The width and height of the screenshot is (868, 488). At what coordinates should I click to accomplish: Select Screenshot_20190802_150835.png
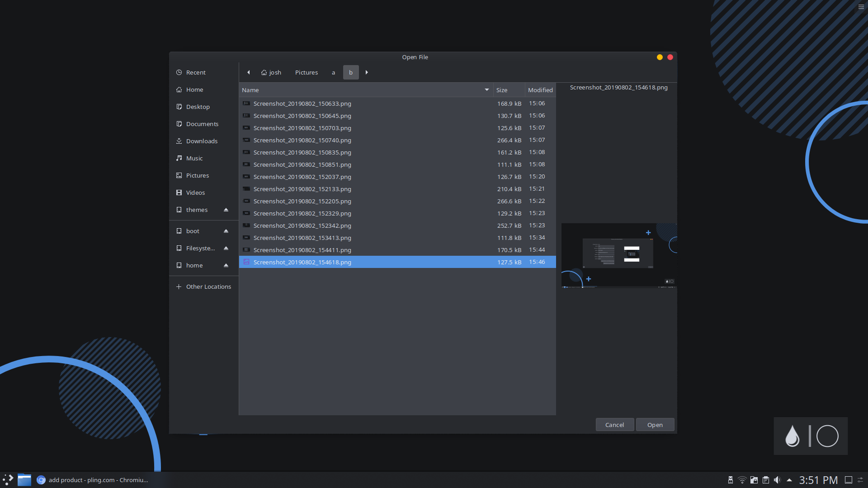397,152
